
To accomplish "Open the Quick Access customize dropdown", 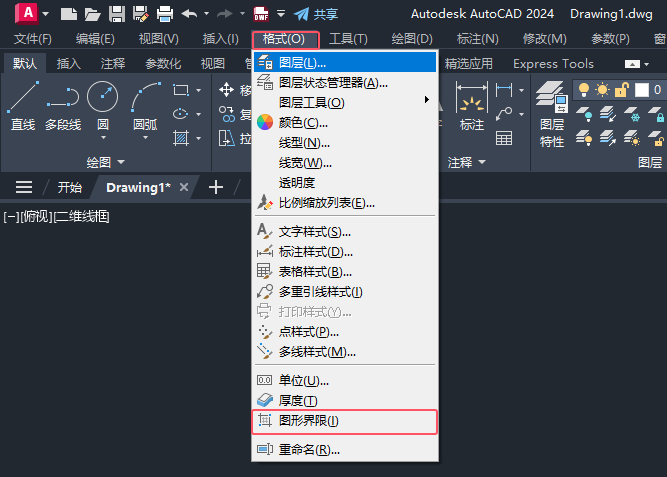I will 281,13.
